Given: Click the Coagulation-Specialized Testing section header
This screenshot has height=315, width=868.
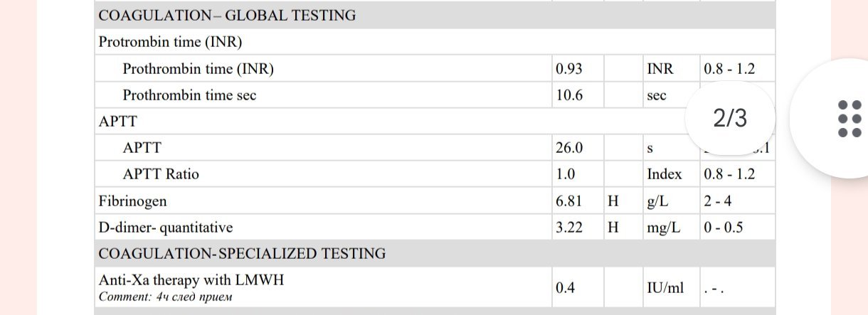Looking at the screenshot, I should coord(242,254).
